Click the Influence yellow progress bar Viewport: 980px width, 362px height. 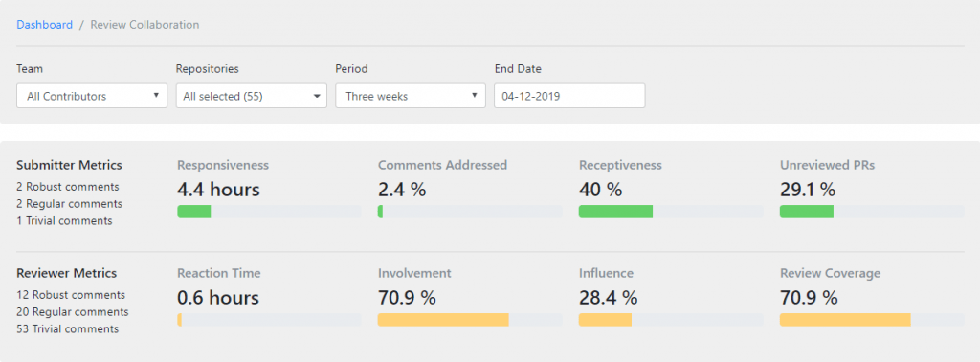click(x=671, y=320)
